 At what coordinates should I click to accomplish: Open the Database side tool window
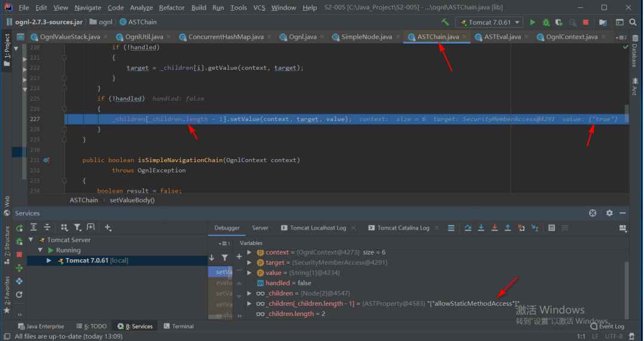pyautogui.click(x=635, y=51)
